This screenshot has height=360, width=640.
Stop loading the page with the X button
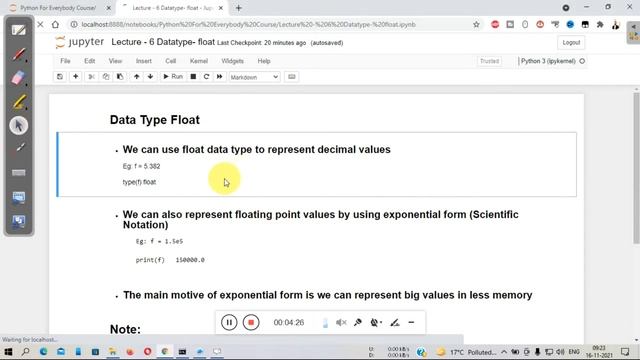point(40,24)
